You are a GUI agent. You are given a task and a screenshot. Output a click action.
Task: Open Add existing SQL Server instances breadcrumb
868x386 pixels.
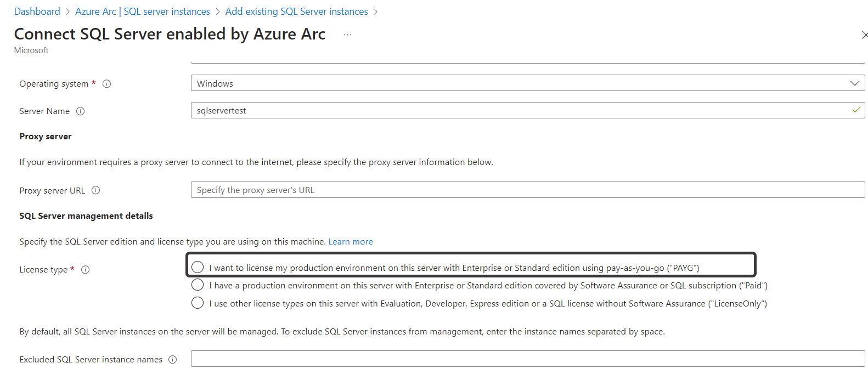[296, 12]
